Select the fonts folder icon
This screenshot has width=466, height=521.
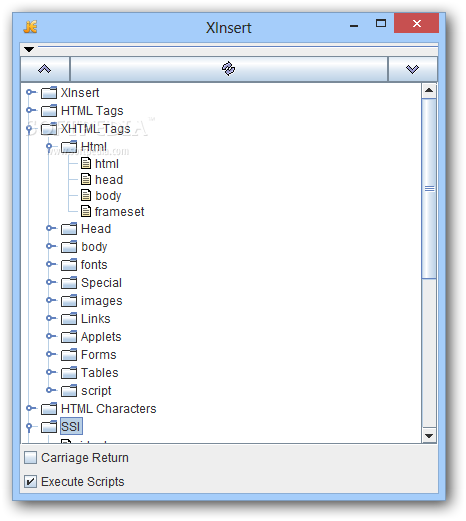pyautogui.click(x=69, y=265)
